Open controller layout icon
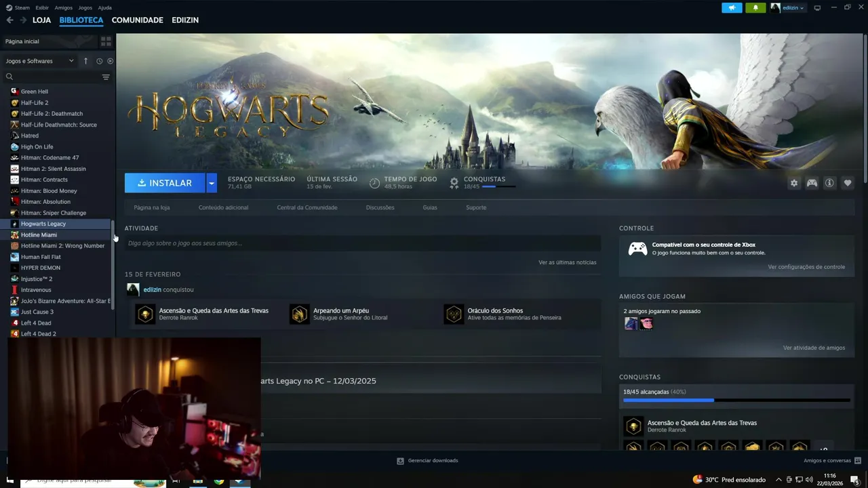 [812, 183]
